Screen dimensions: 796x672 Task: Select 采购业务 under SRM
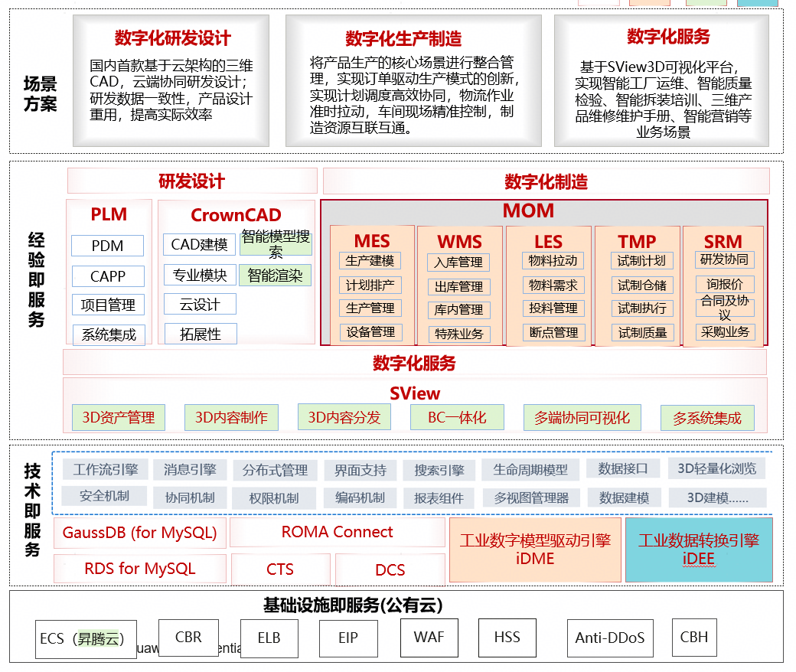tap(725, 332)
